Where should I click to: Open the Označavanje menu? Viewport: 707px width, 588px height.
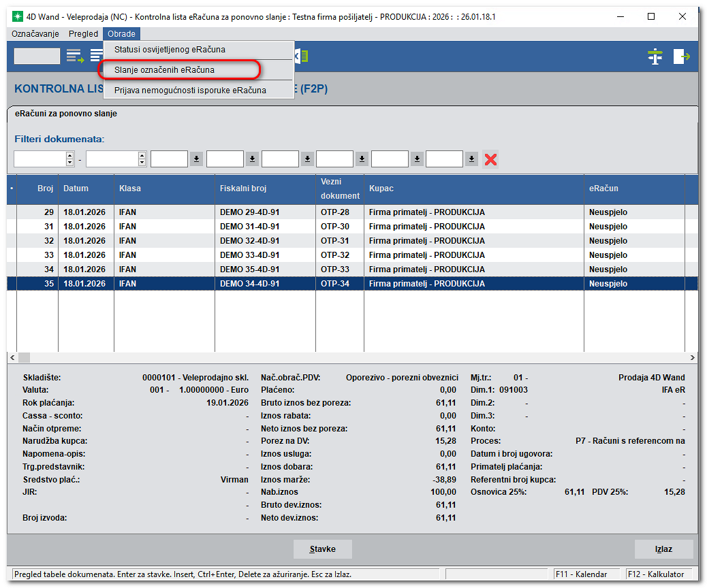point(35,34)
